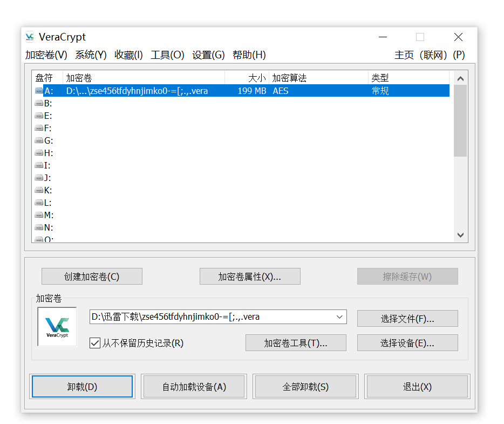Click the 常规 type cell
This screenshot has width=504, height=424.
[380, 91]
